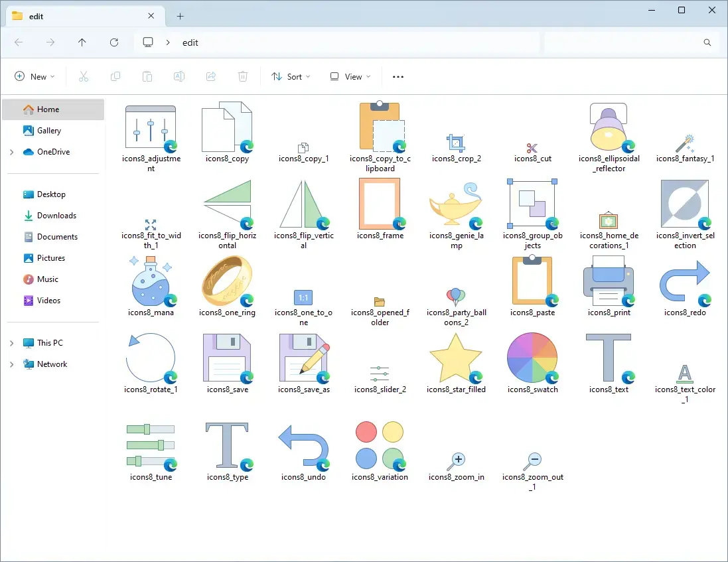Click the Cut icon in the toolbar
Image resolution: width=728 pixels, height=562 pixels.
pyautogui.click(x=84, y=76)
